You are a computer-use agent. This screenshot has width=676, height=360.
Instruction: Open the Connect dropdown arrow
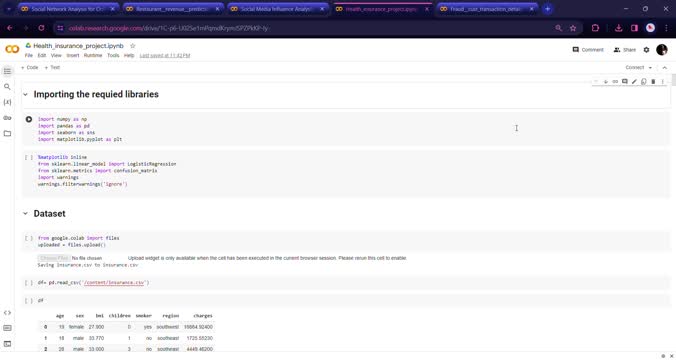650,68
